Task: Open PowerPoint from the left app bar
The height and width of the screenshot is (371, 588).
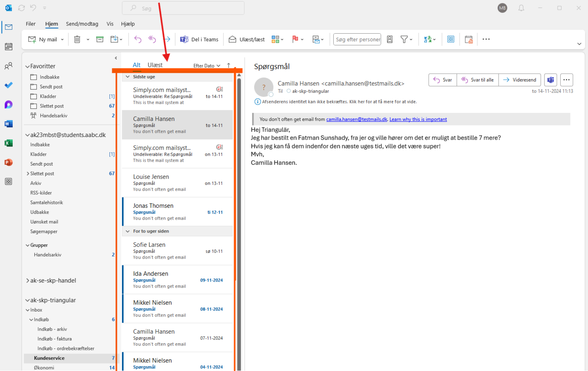Action: (9, 162)
